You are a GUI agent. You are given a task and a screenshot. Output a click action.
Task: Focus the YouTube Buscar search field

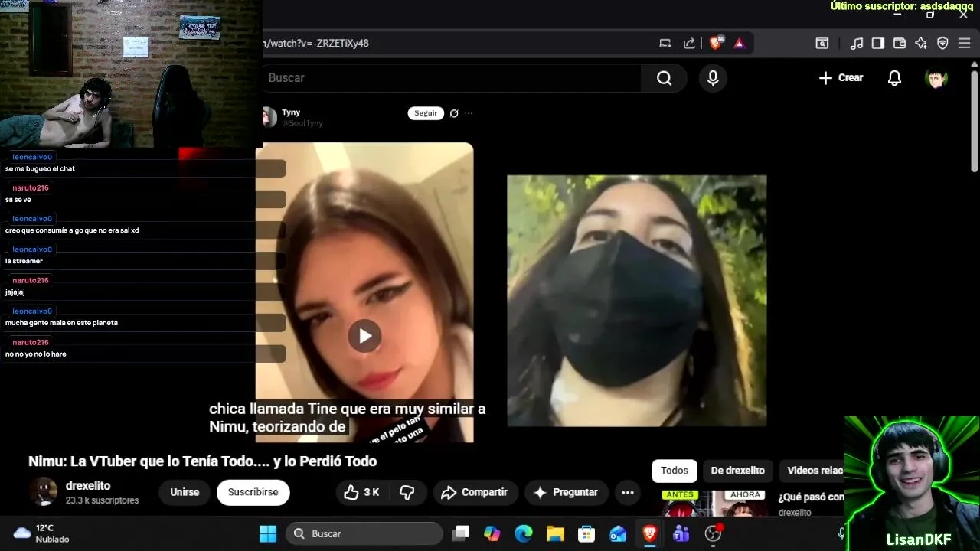coord(452,78)
